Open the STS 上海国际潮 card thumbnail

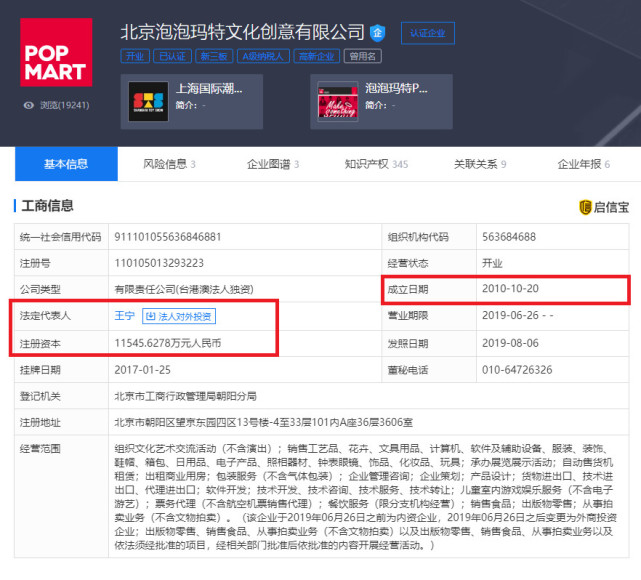click(x=148, y=102)
